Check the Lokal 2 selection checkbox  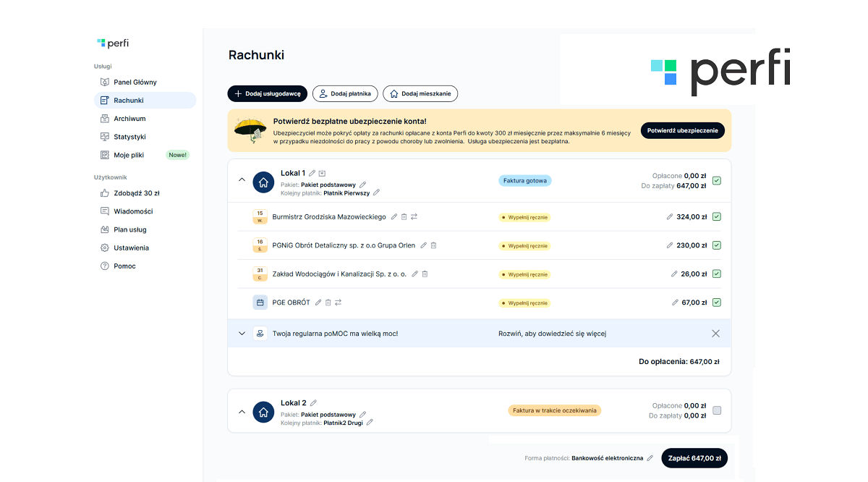716,410
